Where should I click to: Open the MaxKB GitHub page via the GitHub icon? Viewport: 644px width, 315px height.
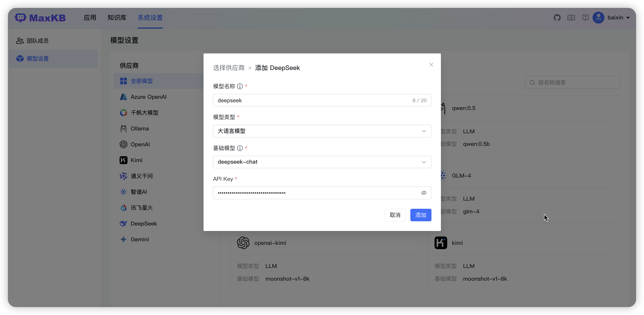[557, 18]
